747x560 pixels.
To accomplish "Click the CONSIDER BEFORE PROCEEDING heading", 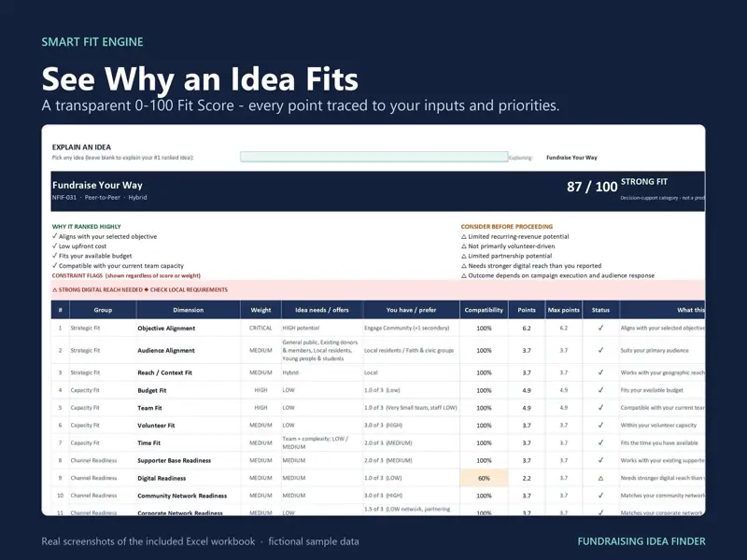I will tap(507, 227).
